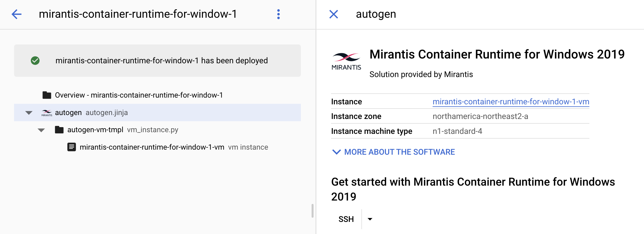
Task: Click the 'vm instance' type label
Action: (x=248, y=147)
